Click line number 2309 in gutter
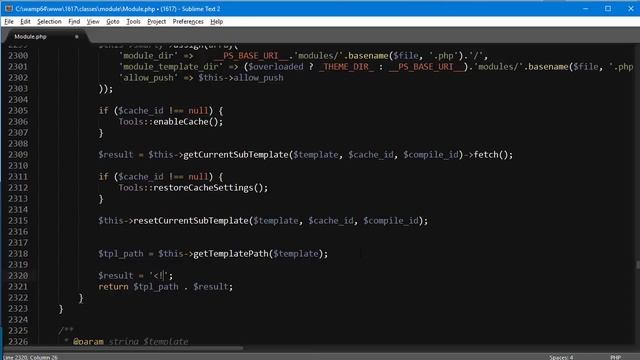Screen dimensions: 640x360 18,155
